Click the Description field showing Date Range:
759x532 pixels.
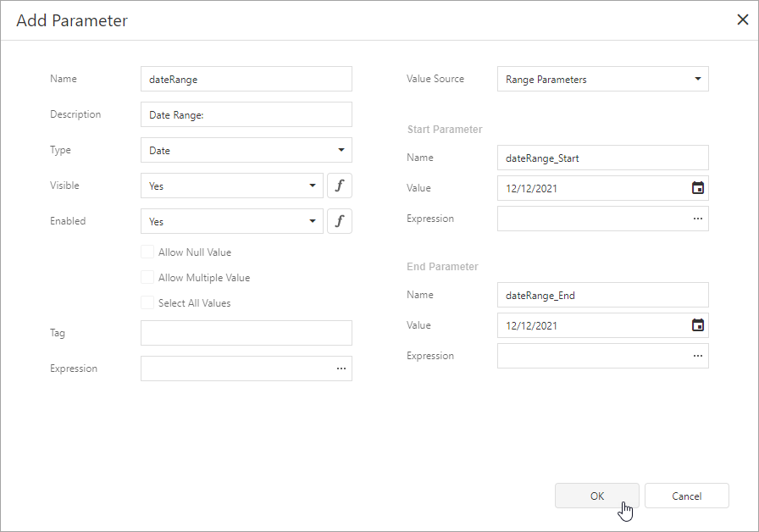246,114
